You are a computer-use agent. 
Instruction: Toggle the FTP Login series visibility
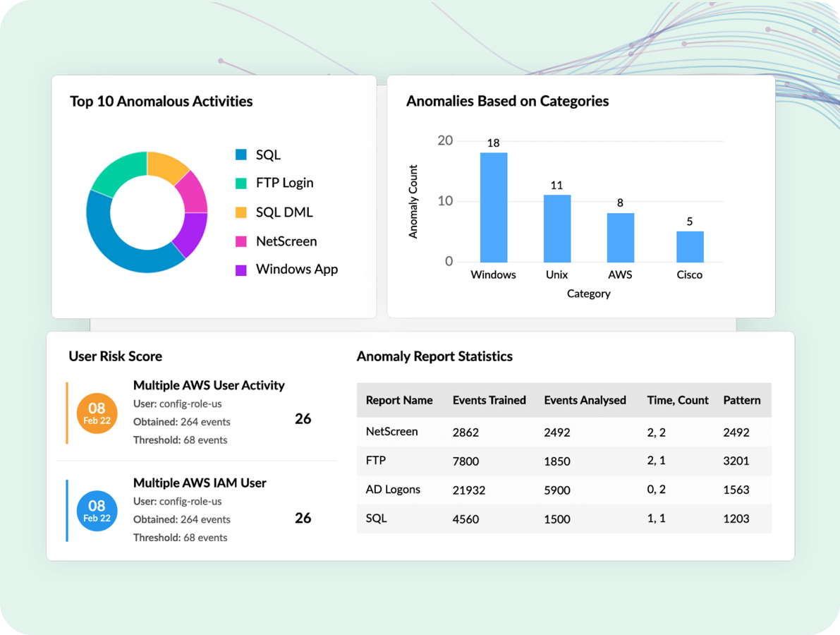tap(284, 183)
